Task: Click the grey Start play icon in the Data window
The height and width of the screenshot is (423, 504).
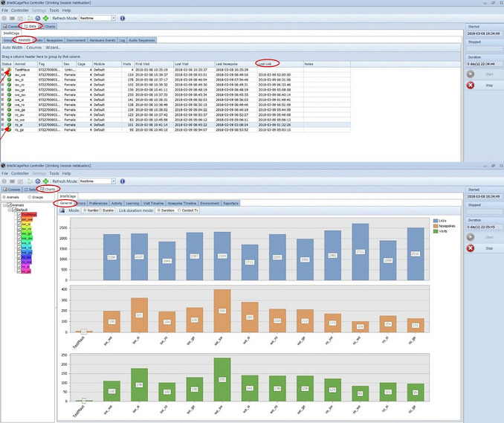Action: [x=471, y=74]
